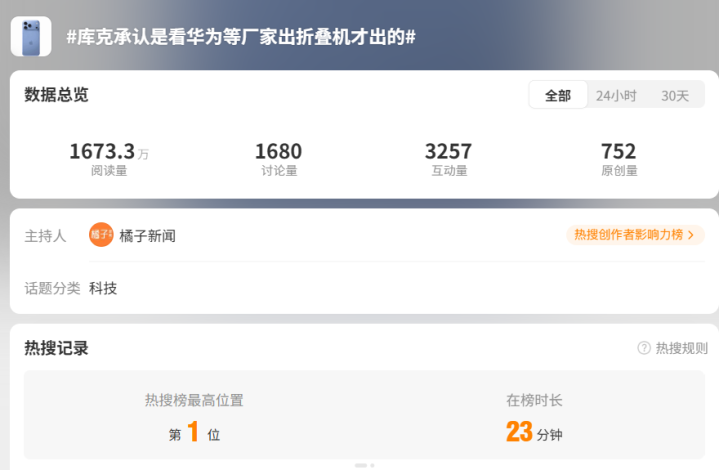Click the 1680 讨论量 statistic
This screenshot has width=719, height=470.
click(x=279, y=159)
